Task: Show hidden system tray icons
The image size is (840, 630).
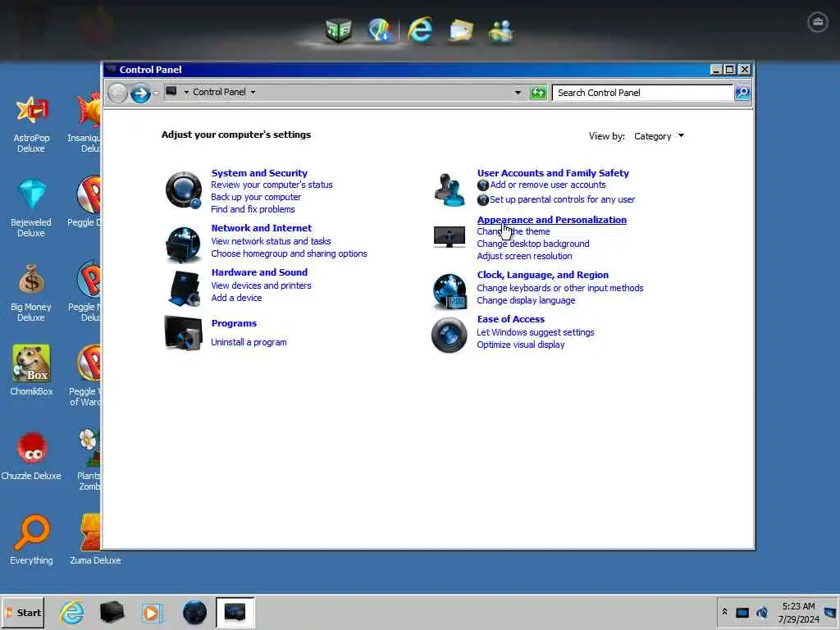Action: coord(725,612)
